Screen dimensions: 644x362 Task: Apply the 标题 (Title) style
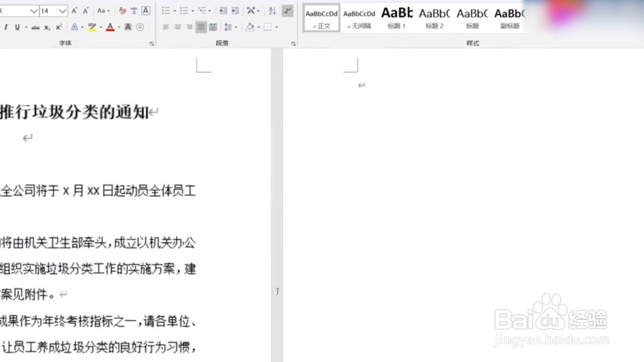click(472, 19)
